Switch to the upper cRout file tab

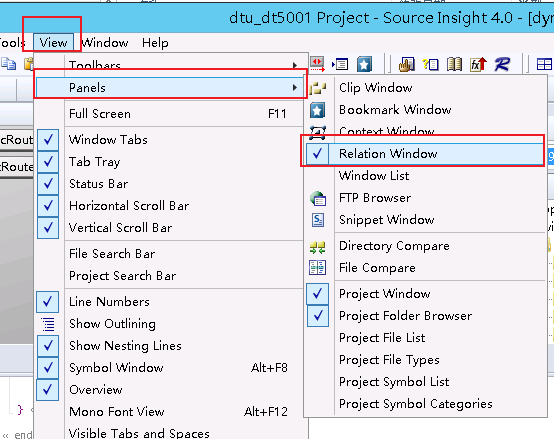point(17,140)
